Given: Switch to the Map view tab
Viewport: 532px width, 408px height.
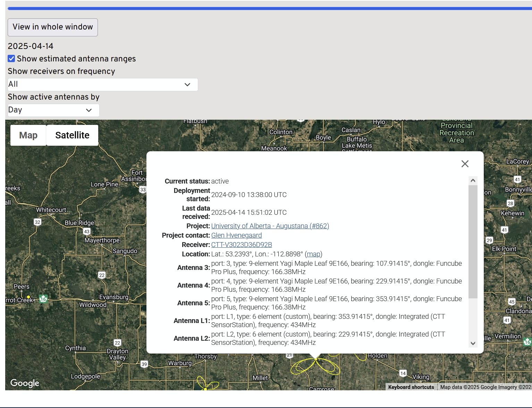Looking at the screenshot, I should (x=28, y=135).
